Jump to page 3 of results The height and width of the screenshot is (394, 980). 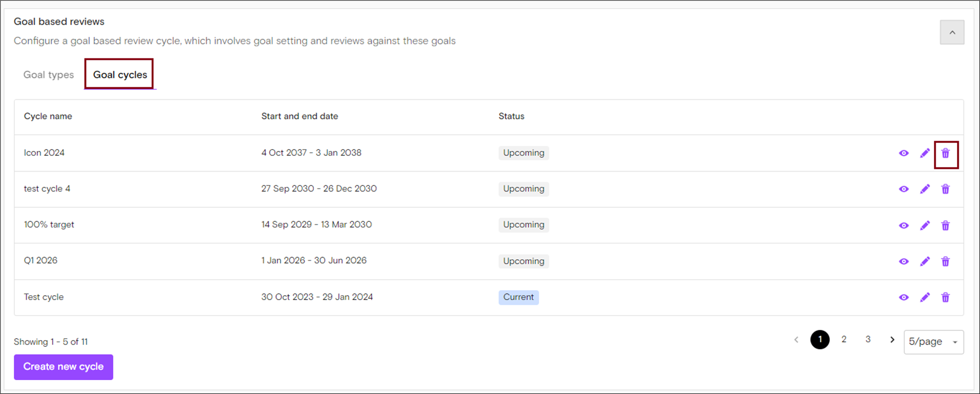(868, 340)
